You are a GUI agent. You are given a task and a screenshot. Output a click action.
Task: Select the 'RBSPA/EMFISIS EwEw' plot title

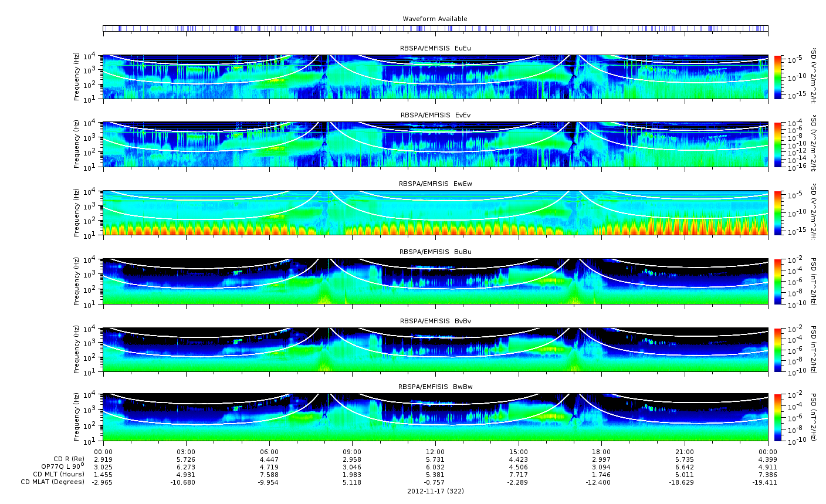click(435, 184)
